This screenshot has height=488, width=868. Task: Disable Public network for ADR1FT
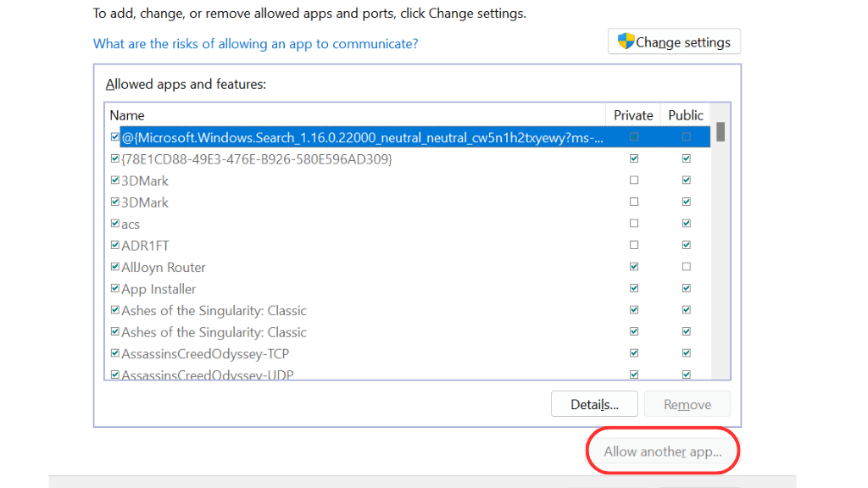point(687,245)
